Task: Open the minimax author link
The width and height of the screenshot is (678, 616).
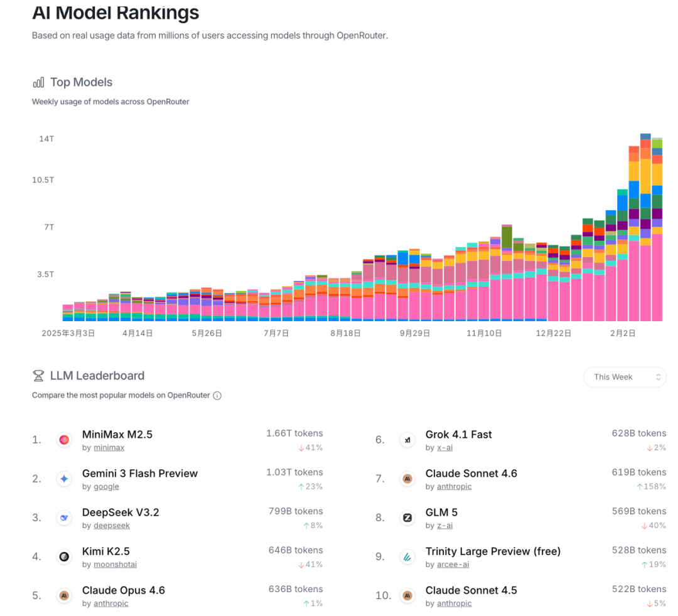Action: point(109,448)
